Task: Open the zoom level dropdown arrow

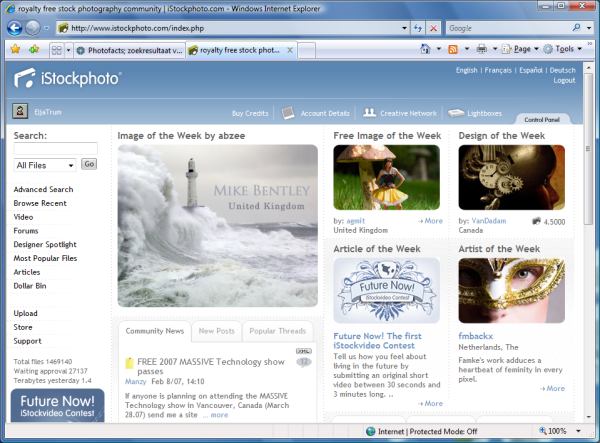Action: coord(578,431)
